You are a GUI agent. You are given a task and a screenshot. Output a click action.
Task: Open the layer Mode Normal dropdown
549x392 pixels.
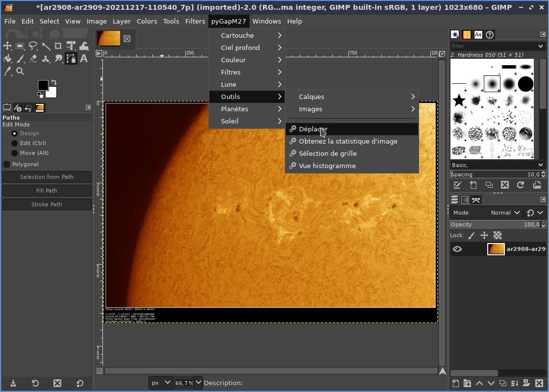point(505,213)
